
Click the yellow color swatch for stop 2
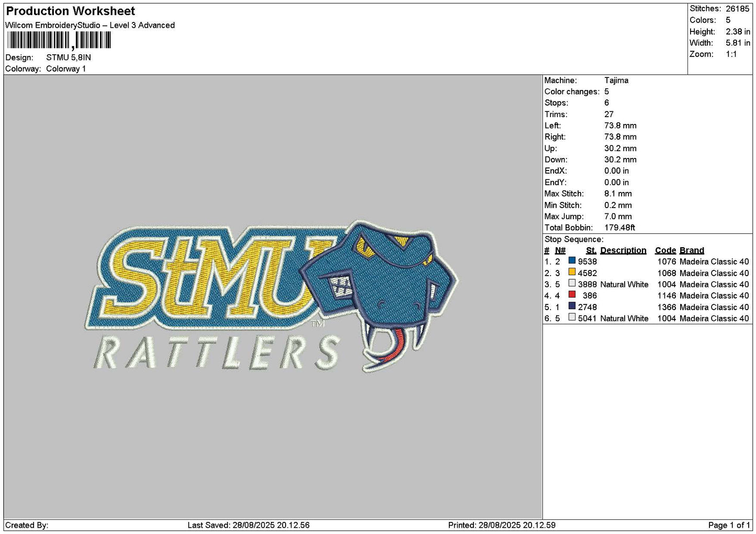572,272
